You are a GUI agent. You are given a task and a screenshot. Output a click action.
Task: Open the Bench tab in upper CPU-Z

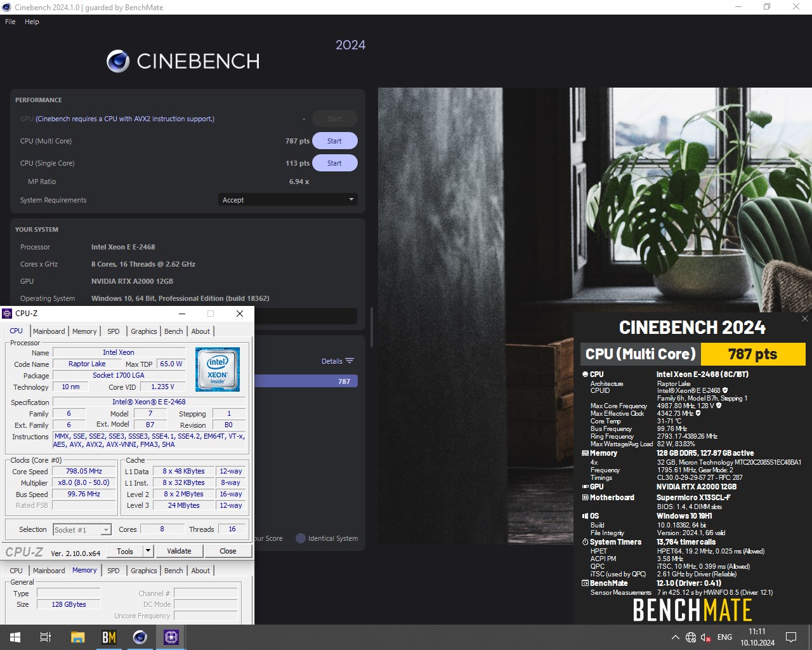[x=174, y=331]
